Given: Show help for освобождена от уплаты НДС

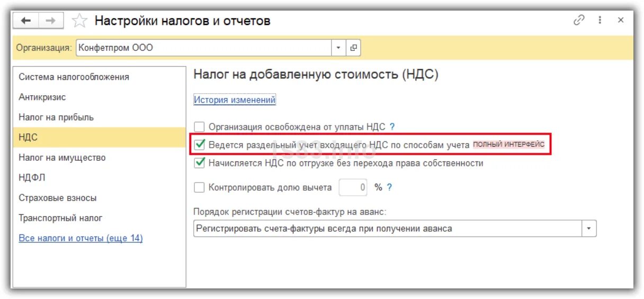Looking at the screenshot, I should (392, 127).
